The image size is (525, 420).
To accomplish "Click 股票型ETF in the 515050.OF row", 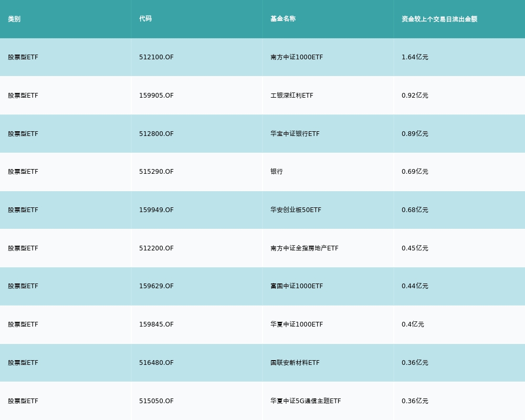I will point(23,401).
